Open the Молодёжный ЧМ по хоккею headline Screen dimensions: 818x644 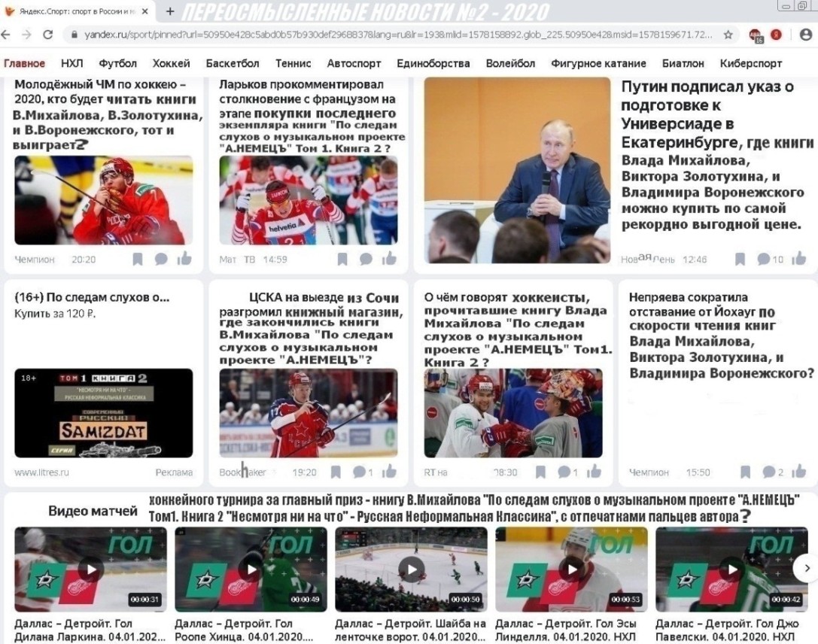click(107, 114)
